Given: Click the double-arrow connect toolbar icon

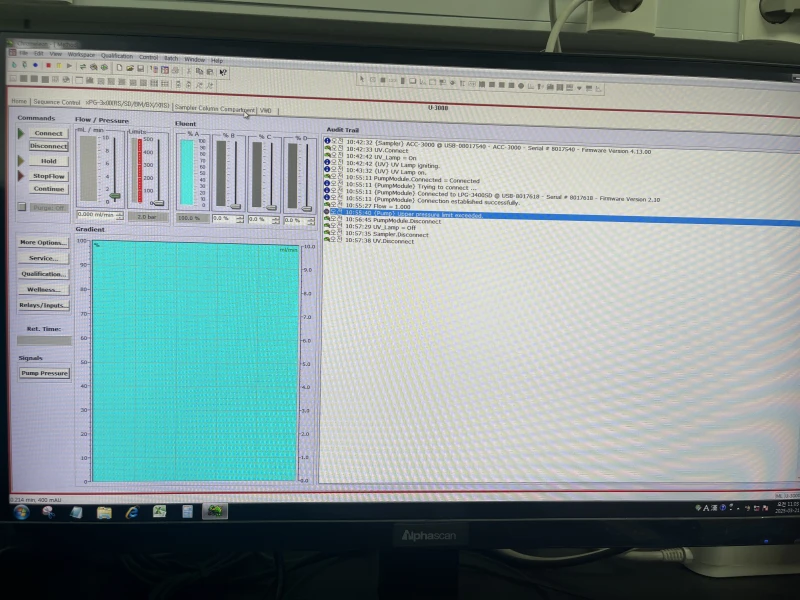Looking at the screenshot, I should click(x=83, y=66).
